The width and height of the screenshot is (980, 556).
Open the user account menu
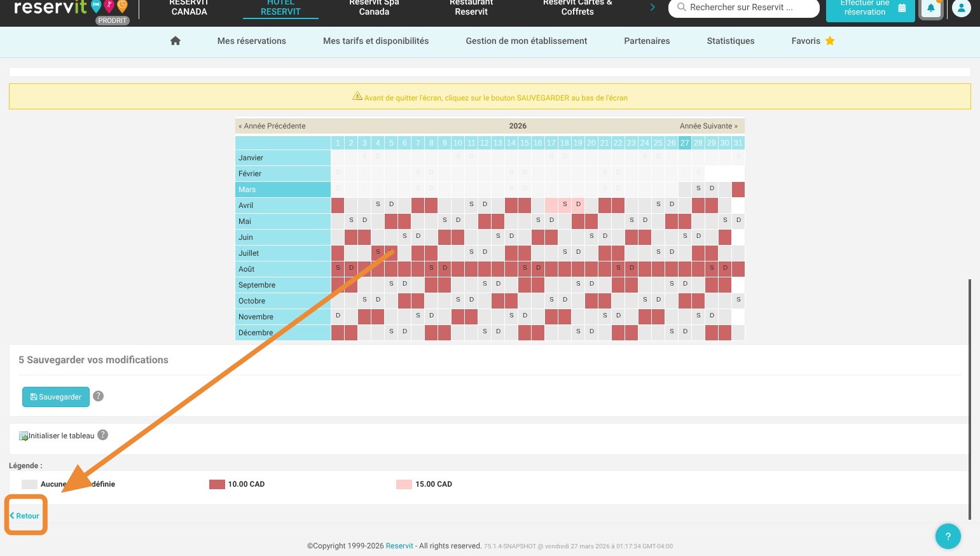(961, 8)
